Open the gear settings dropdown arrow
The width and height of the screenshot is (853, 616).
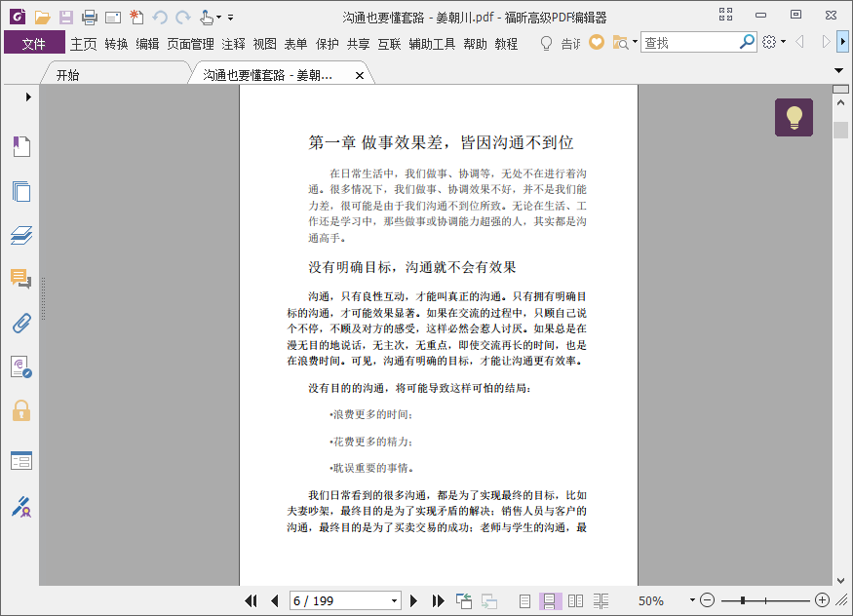783,42
